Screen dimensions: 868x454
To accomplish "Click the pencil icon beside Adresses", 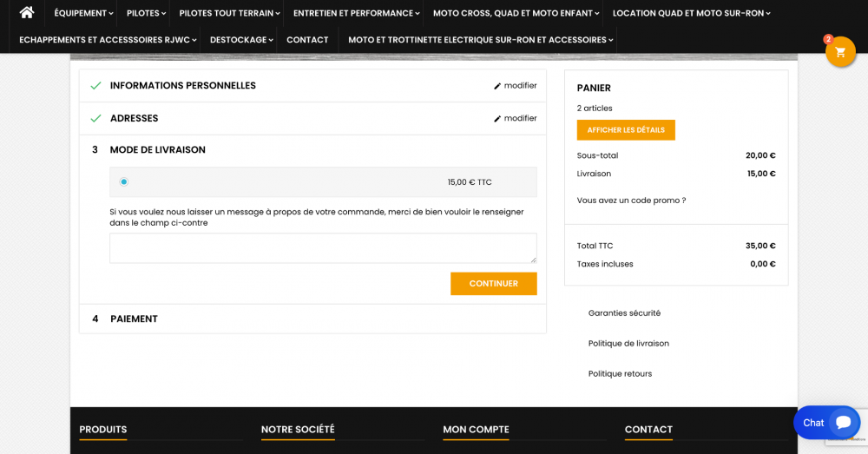I will point(497,118).
